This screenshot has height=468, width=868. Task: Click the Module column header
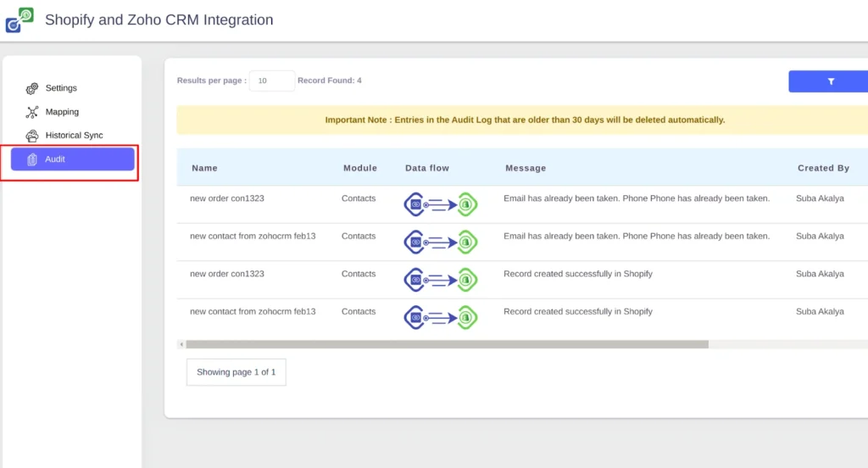[359, 168]
